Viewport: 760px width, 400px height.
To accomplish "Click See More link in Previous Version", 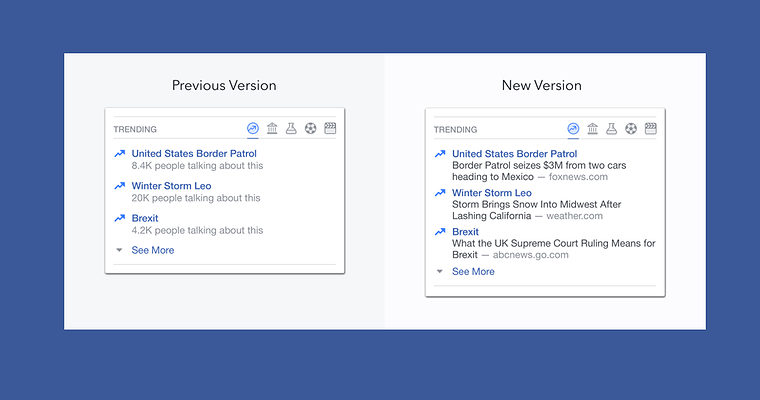I will pyautogui.click(x=153, y=250).
